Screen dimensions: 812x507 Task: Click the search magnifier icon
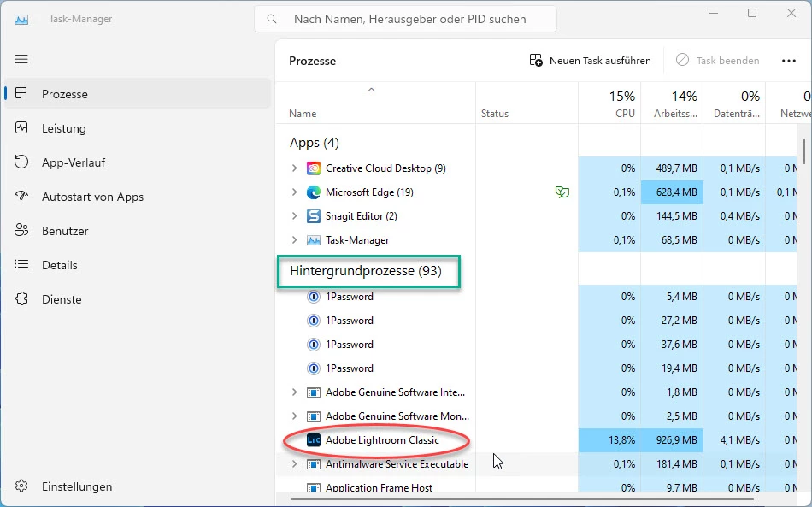tap(271, 19)
